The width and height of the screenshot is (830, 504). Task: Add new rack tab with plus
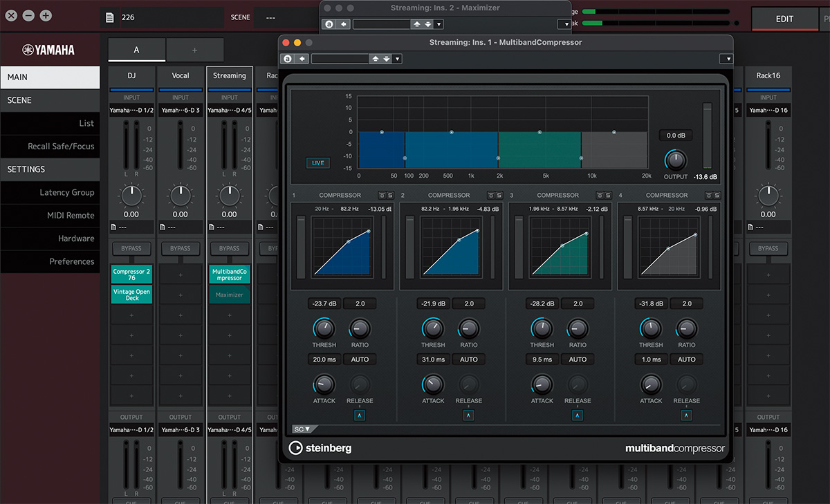tap(195, 50)
